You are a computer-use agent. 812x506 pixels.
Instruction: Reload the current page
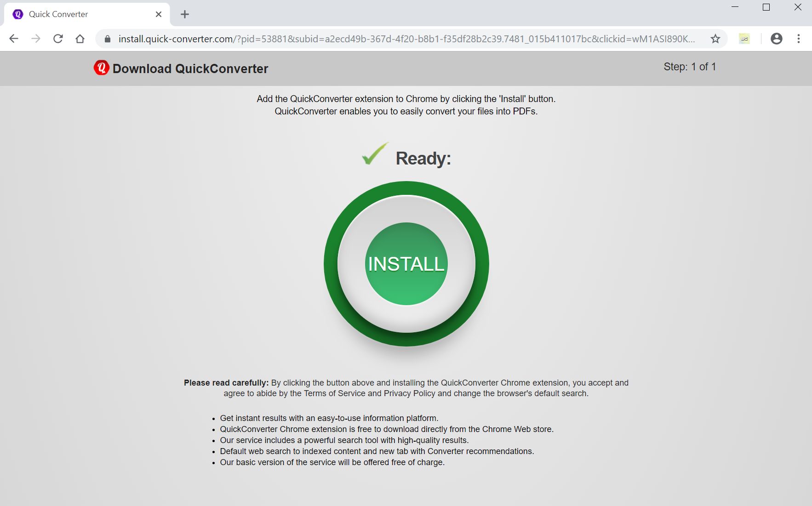pyautogui.click(x=58, y=39)
